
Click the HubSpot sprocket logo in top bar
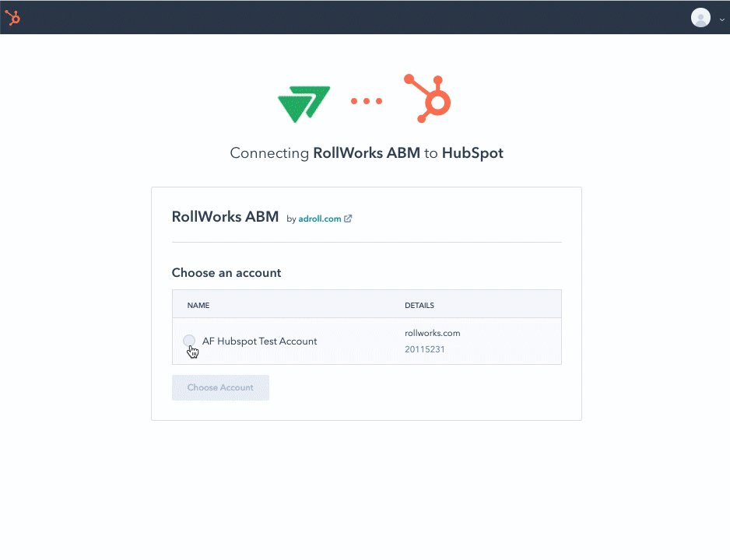(12, 18)
